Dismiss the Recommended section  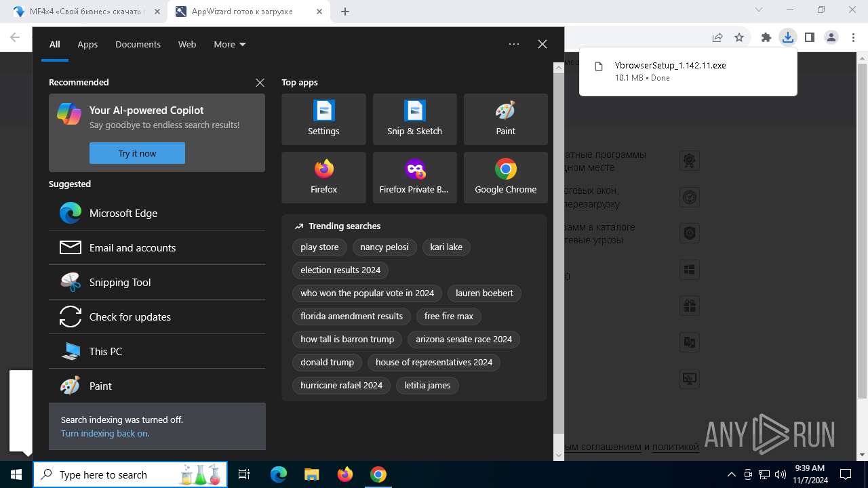click(260, 83)
